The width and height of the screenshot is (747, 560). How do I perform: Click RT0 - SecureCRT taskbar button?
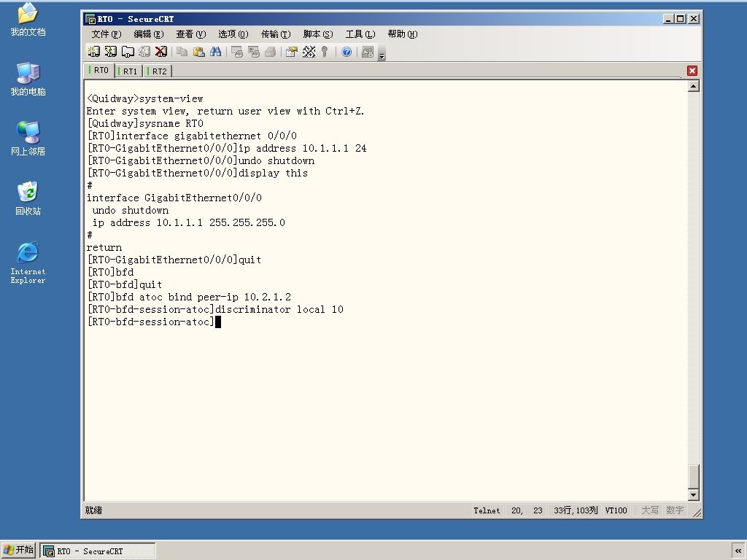pos(98,551)
